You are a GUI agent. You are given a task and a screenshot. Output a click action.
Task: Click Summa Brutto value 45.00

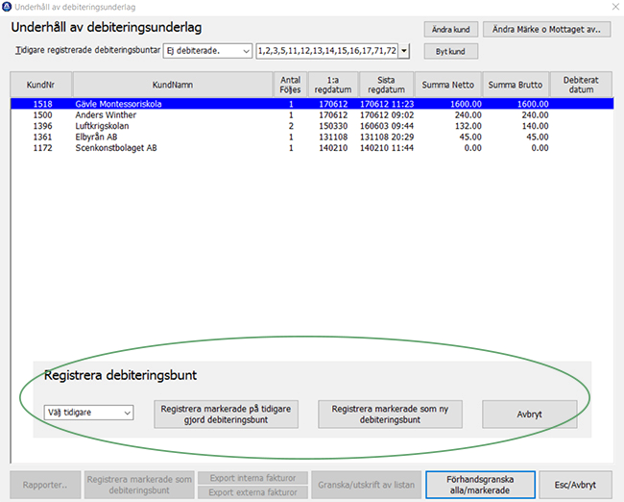point(537,137)
